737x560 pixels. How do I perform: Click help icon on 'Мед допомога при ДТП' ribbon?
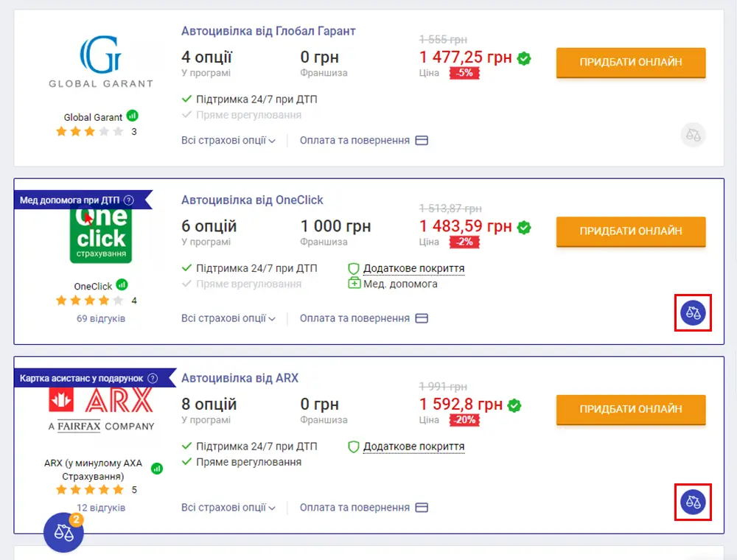[x=129, y=200]
